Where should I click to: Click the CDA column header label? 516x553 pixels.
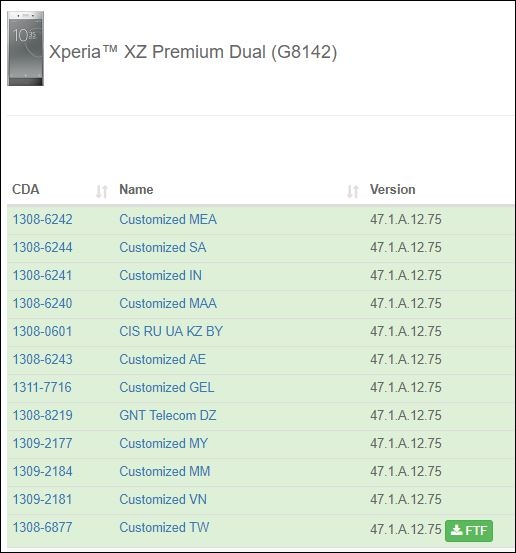26,189
